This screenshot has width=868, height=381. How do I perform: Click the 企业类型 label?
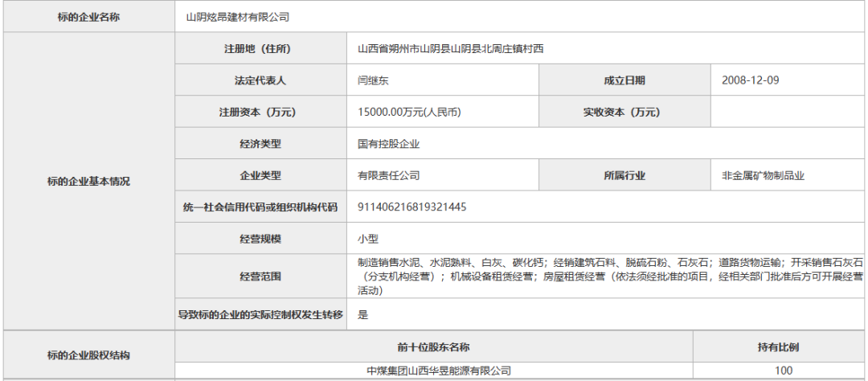pos(260,175)
